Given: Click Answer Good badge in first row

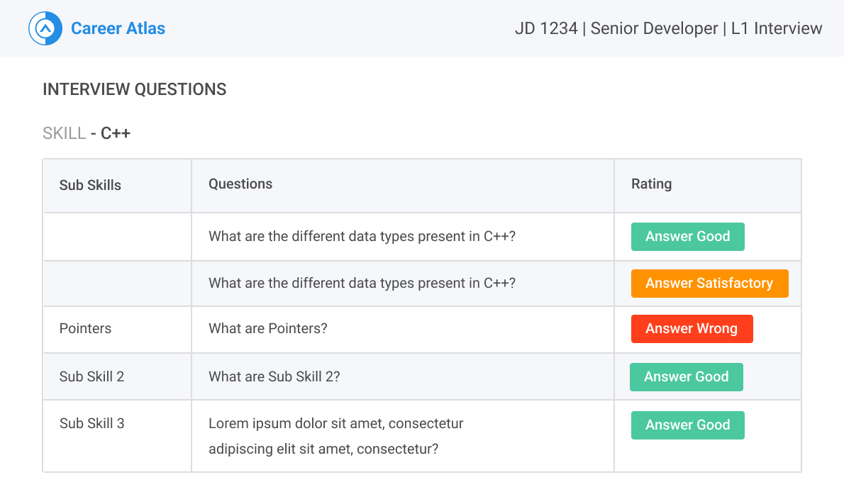Looking at the screenshot, I should point(687,237).
